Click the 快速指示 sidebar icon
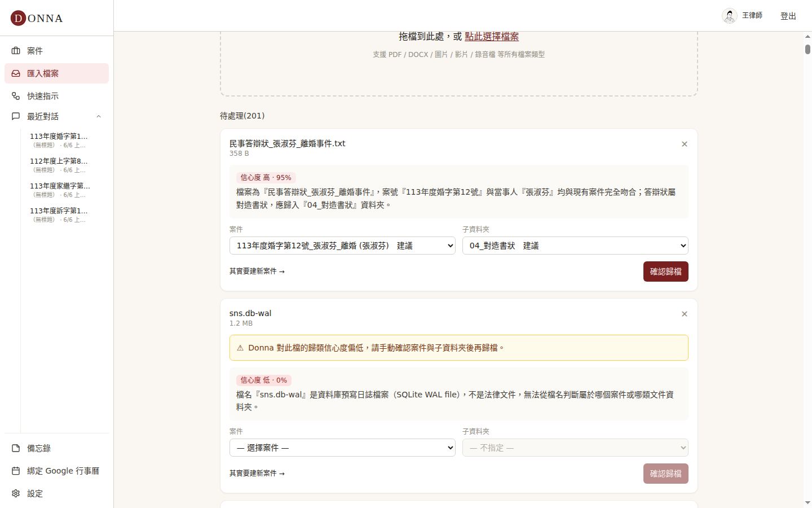Viewport: 812px width, 508px height. [x=16, y=96]
